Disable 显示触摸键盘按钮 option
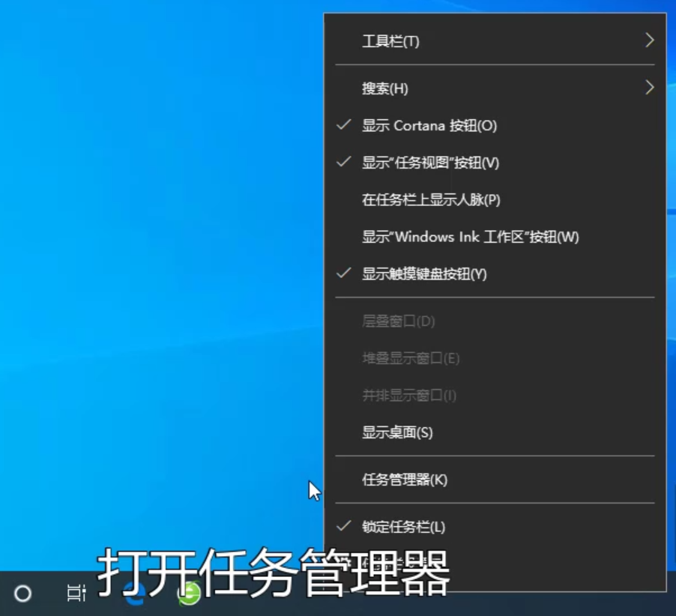This screenshot has width=676, height=616. click(424, 274)
